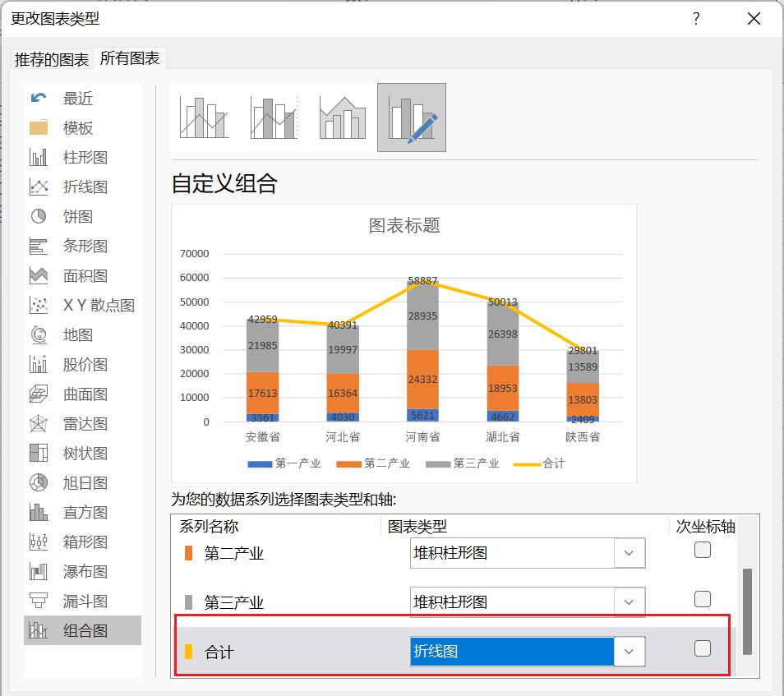This screenshot has height=696, width=784.
Task: Choose the Box and Whisker (箱形图) icon
Action: point(39,542)
